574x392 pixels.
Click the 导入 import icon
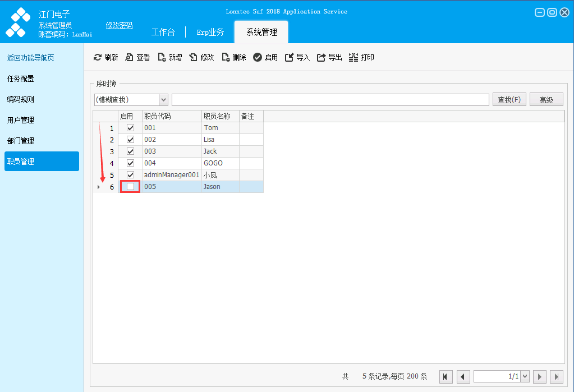pyautogui.click(x=289, y=57)
